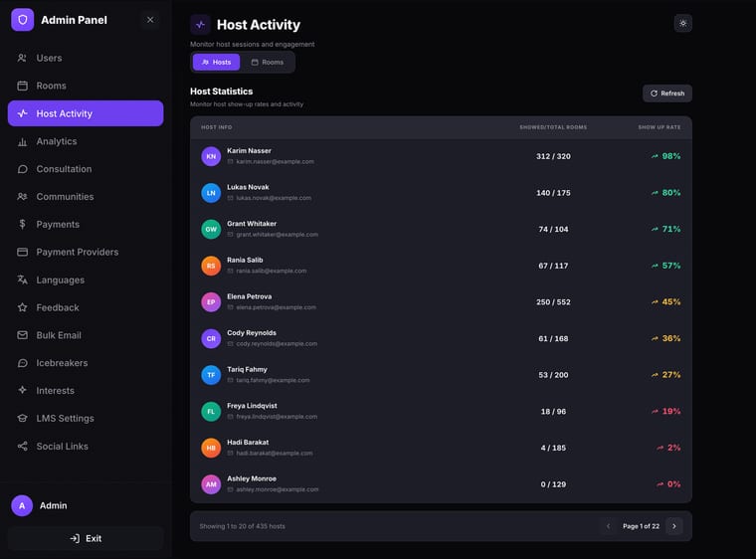Click the HOST INFO column header
The image size is (756, 559).
(x=217, y=127)
